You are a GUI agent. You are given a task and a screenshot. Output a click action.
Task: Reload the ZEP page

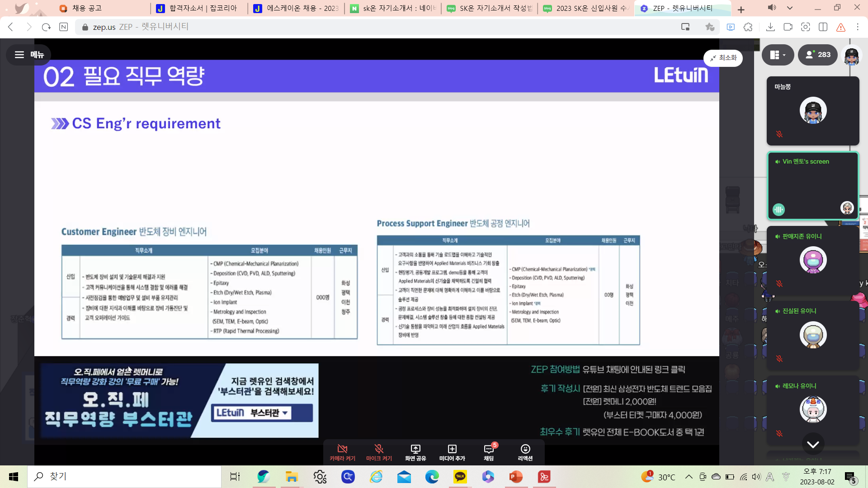pos(46,27)
